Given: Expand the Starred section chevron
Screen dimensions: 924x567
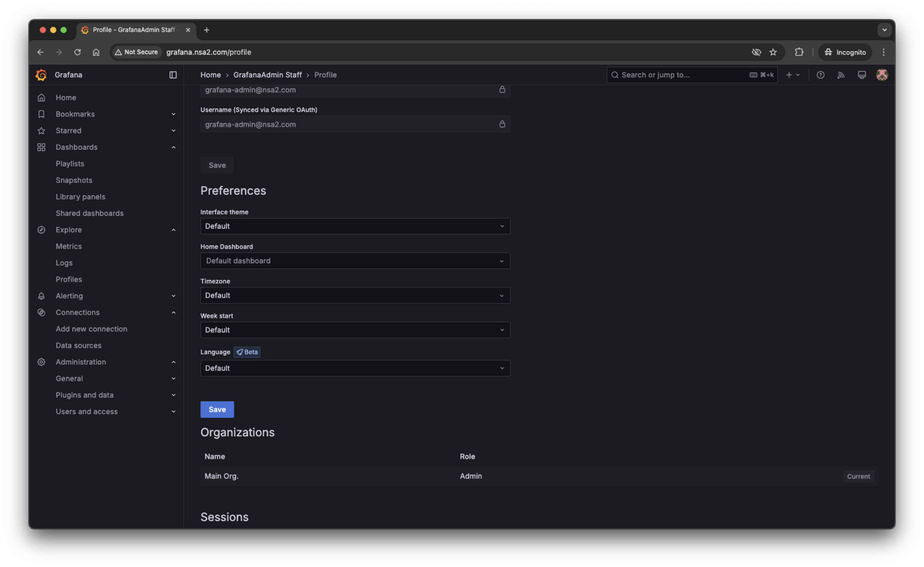Looking at the screenshot, I should click(173, 130).
